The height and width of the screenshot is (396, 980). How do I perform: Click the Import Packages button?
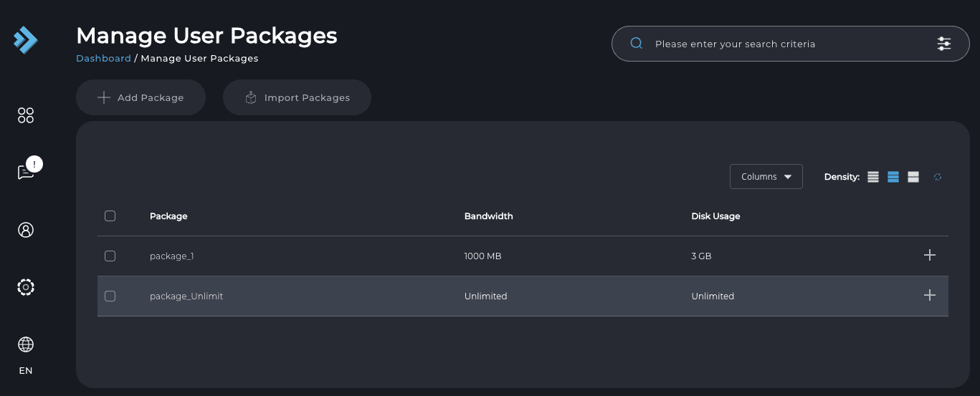297,97
